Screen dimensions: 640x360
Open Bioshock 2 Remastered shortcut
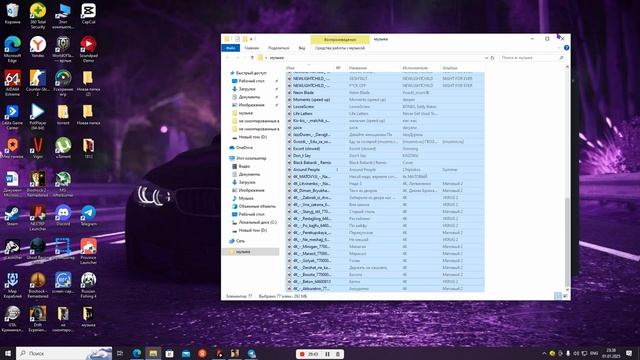tap(38, 184)
